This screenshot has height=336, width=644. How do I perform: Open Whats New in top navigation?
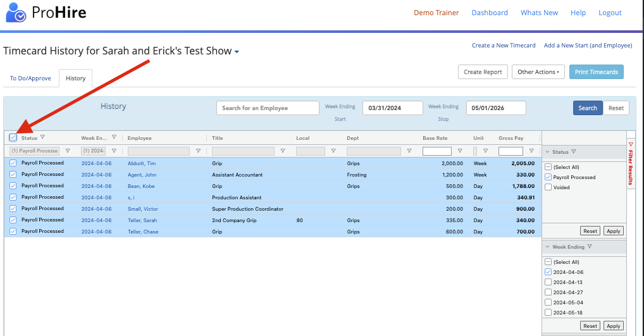point(539,13)
